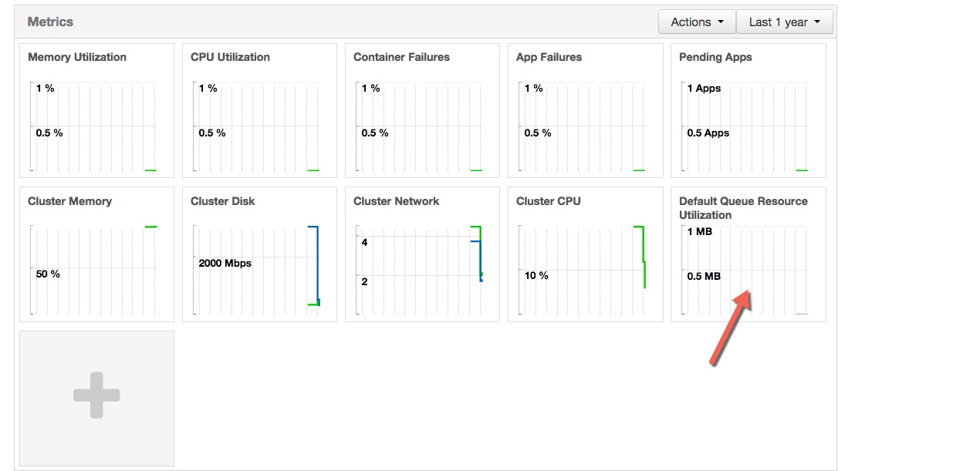Open the Cluster CPU metric graph
Screen dimensions: 980x471
click(585, 254)
